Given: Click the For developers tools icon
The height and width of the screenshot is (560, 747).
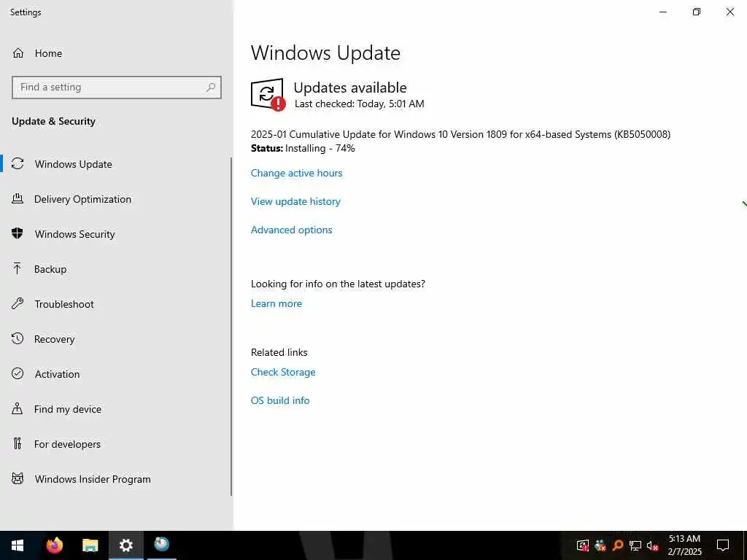Looking at the screenshot, I should tap(18, 443).
